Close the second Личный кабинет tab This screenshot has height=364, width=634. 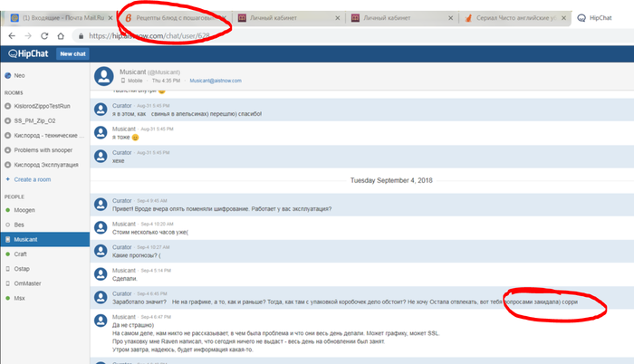[450, 18]
